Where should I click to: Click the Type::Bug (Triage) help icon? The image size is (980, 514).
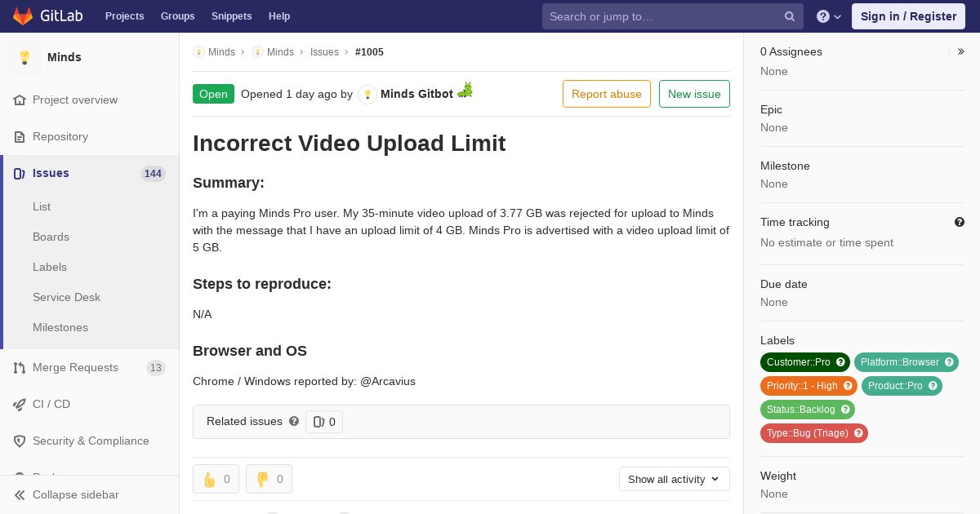[x=858, y=433]
